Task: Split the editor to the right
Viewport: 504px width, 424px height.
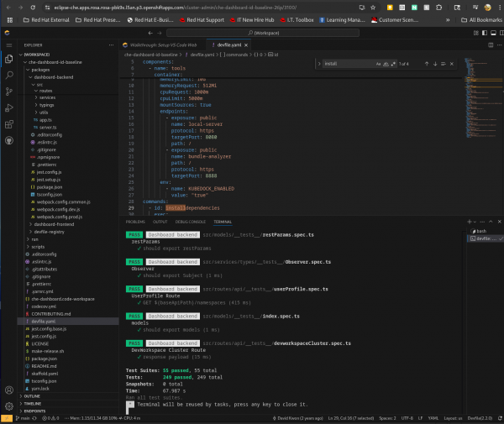Action: (491, 45)
